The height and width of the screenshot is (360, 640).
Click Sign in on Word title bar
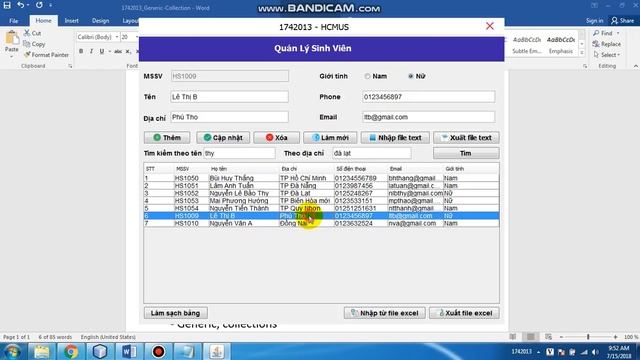(594, 20)
